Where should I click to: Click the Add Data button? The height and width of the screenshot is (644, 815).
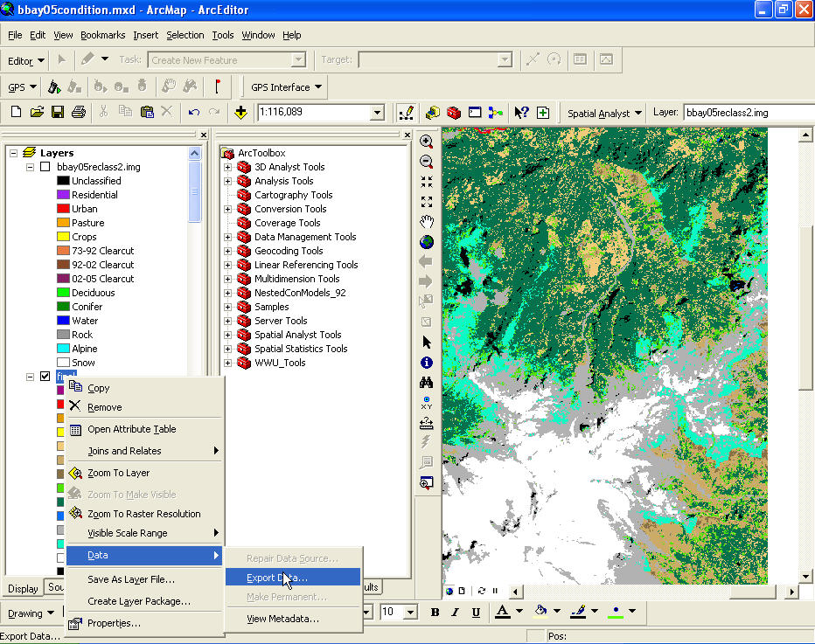point(240,112)
